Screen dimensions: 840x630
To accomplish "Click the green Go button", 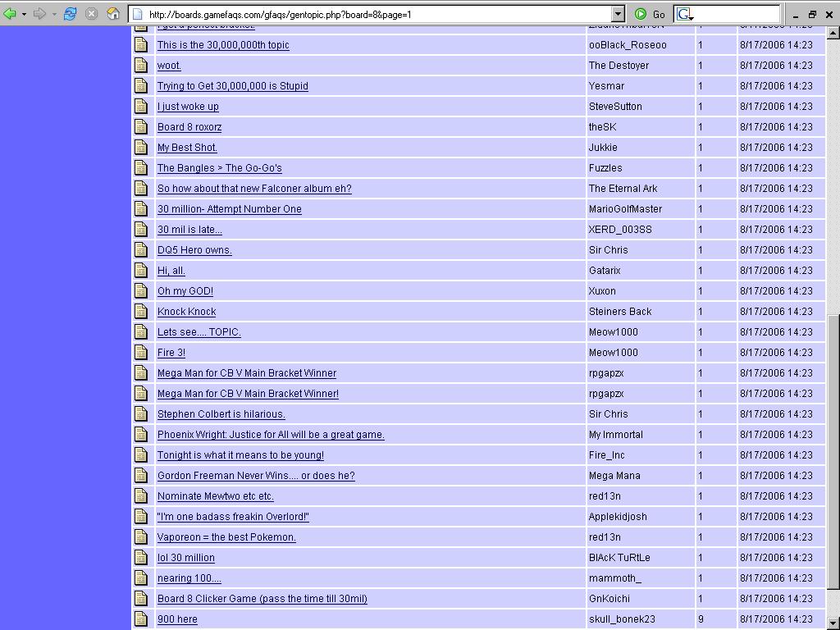I will point(650,14).
